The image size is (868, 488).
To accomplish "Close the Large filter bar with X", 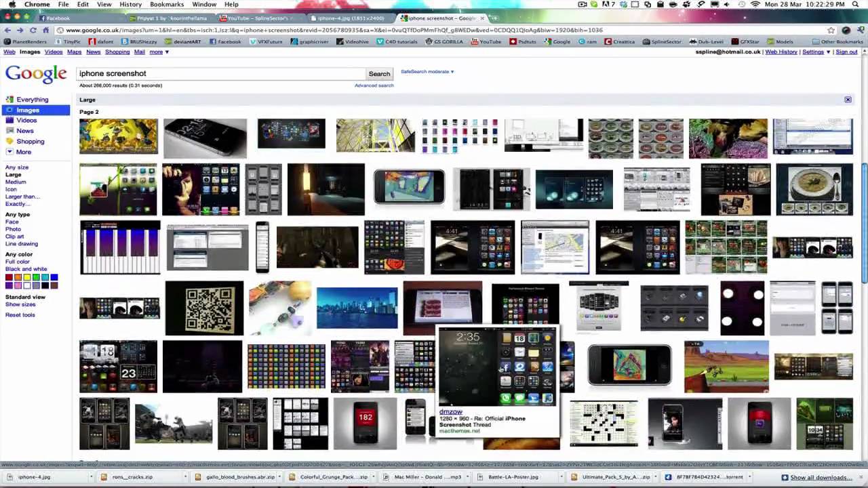I will [848, 100].
